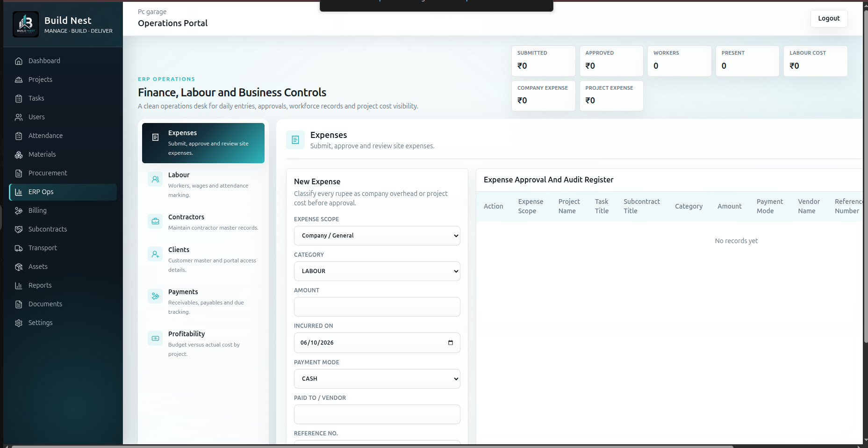Click the Logout button
The height and width of the screenshot is (448, 868).
click(x=829, y=18)
